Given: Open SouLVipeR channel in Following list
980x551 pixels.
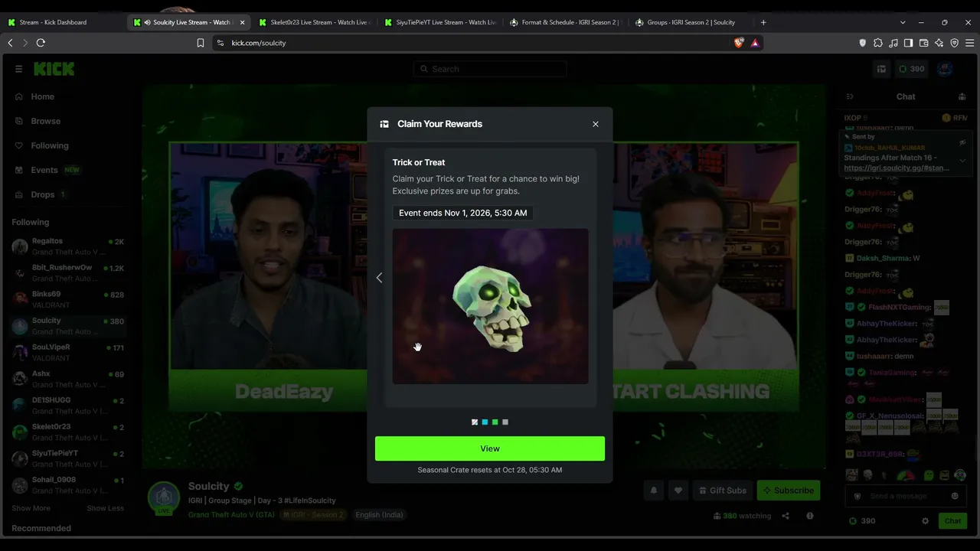Looking at the screenshot, I should point(67,352).
